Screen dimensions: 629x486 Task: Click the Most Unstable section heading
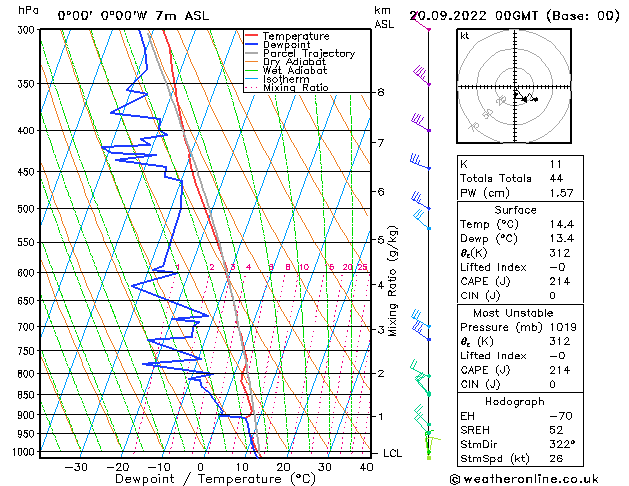click(x=513, y=313)
